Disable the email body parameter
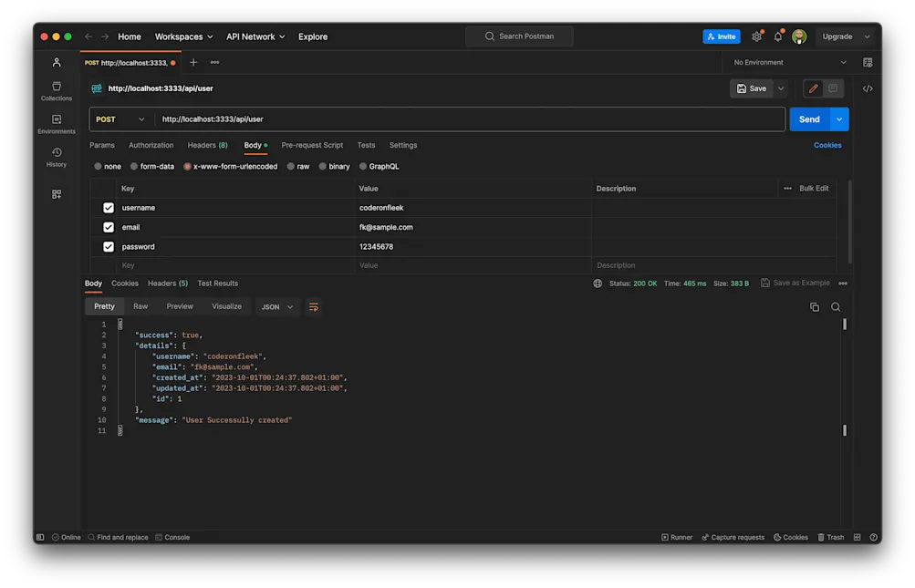Image resolution: width=915 pixels, height=588 pixels. click(x=108, y=226)
